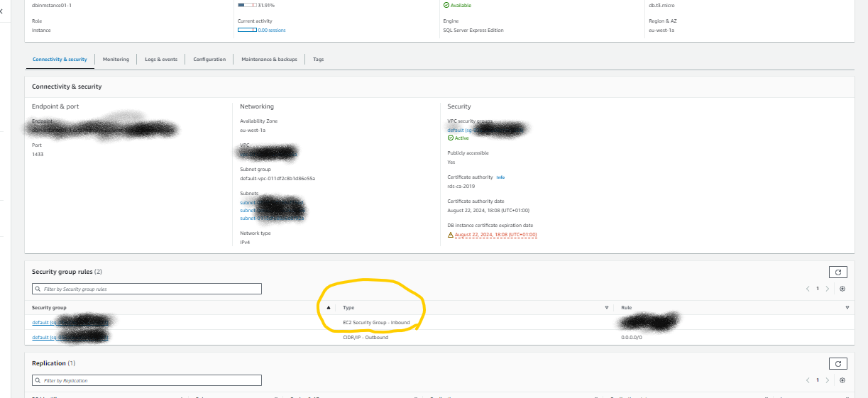The width and height of the screenshot is (868, 398).
Task: Open Security group rules table settings gear
Action: tap(842, 289)
